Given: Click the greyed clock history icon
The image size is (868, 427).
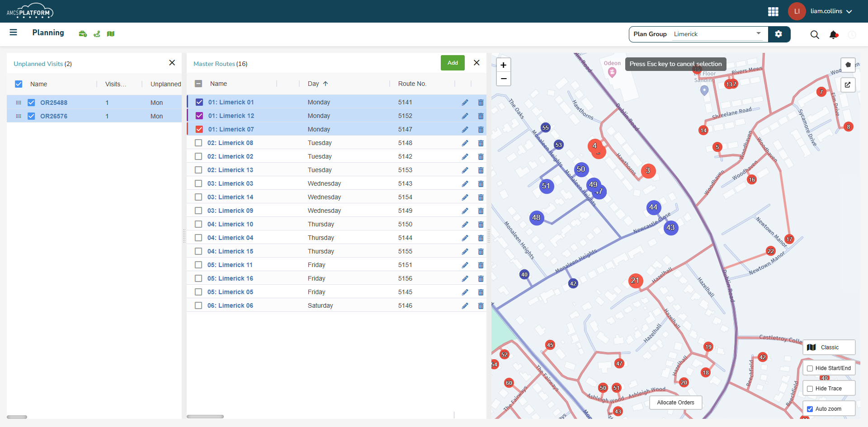Looking at the screenshot, I should click(852, 35).
